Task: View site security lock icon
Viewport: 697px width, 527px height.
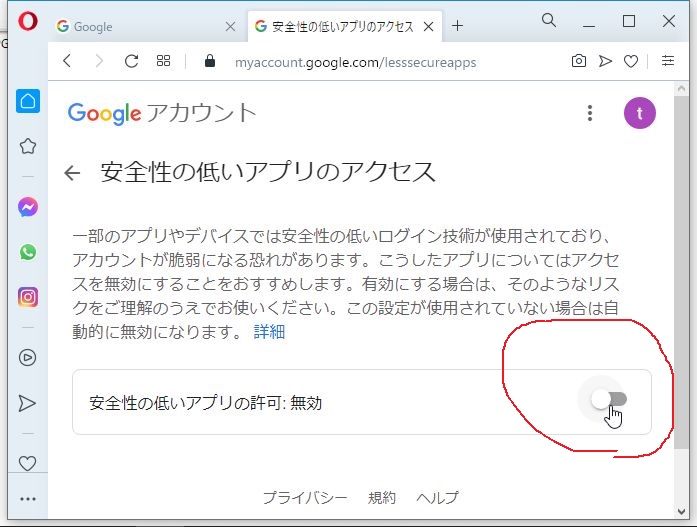Action: point(210,61)
